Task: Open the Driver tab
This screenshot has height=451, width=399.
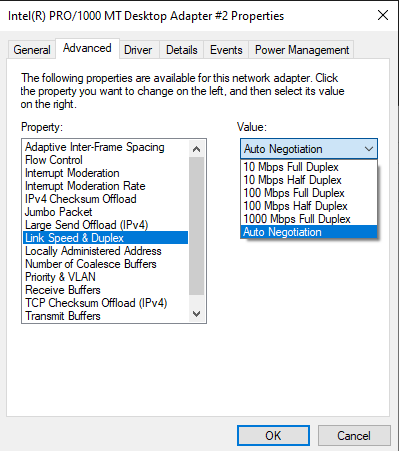Action: (138, 50)
